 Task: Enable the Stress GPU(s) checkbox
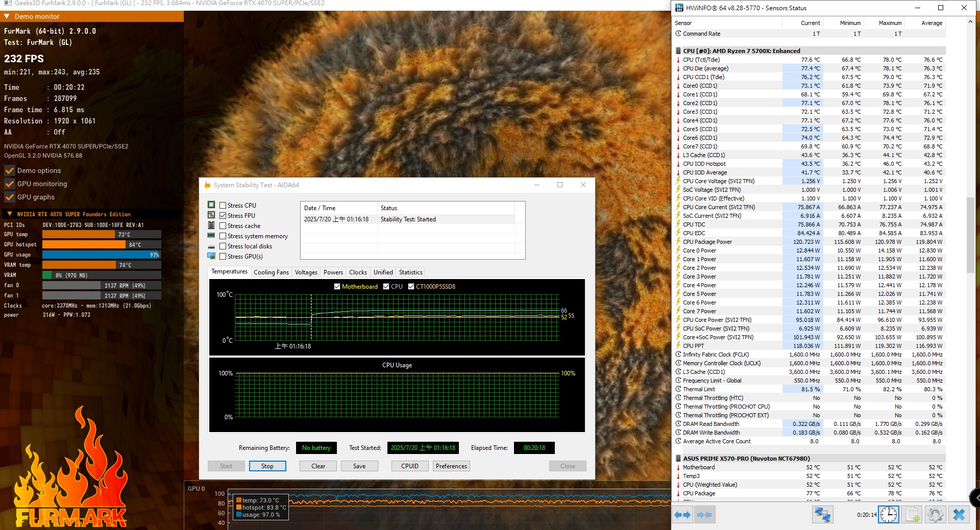[223, 256]
